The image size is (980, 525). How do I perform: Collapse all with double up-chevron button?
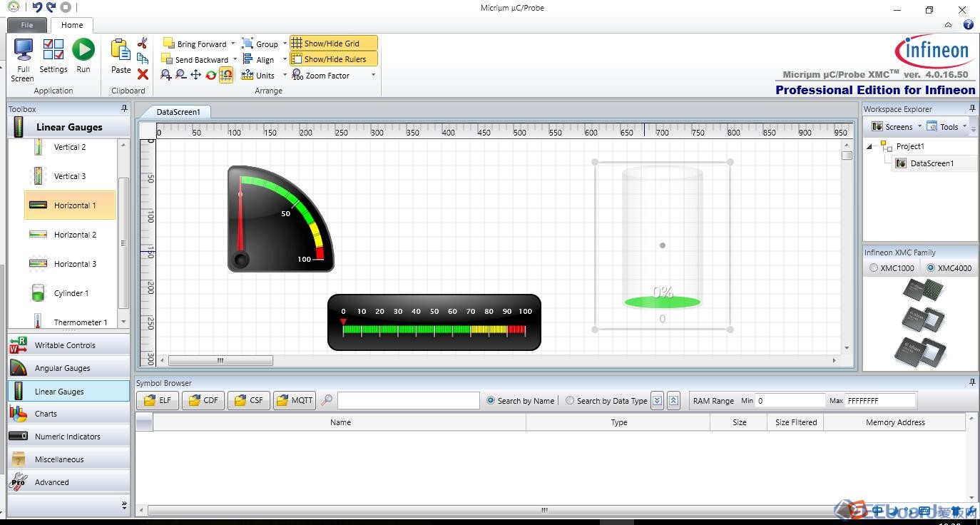pos(674,401)
